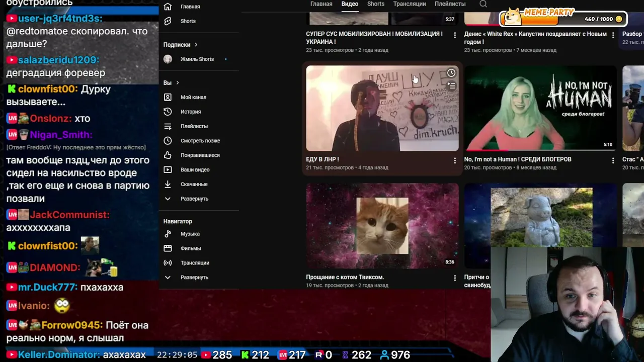Open three-dot menu for No, I'm not a Human video

click(613, 160)
